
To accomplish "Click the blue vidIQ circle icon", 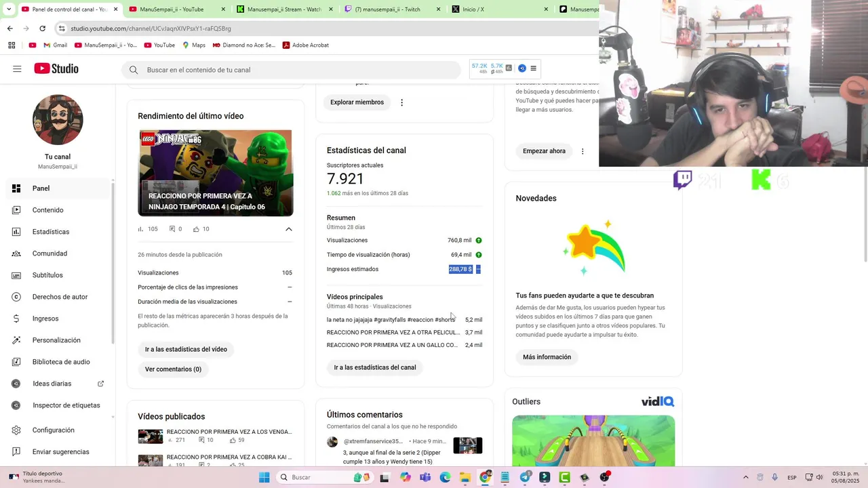I will tap(522, 68).
